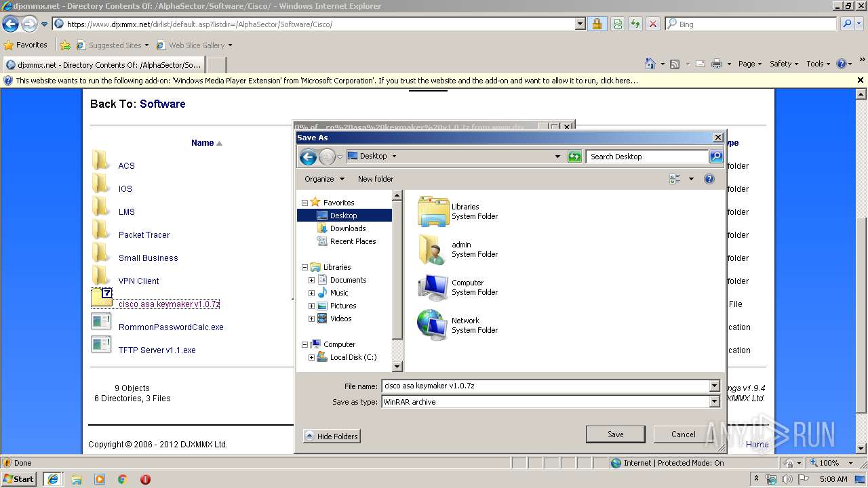Click the Add to Favorites bar icon

point(65,45)
